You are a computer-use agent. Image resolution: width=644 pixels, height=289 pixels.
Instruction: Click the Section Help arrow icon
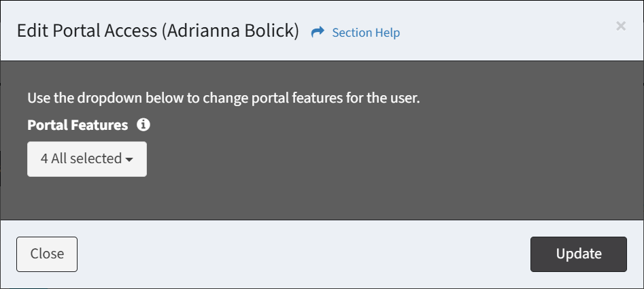point(318,33)
